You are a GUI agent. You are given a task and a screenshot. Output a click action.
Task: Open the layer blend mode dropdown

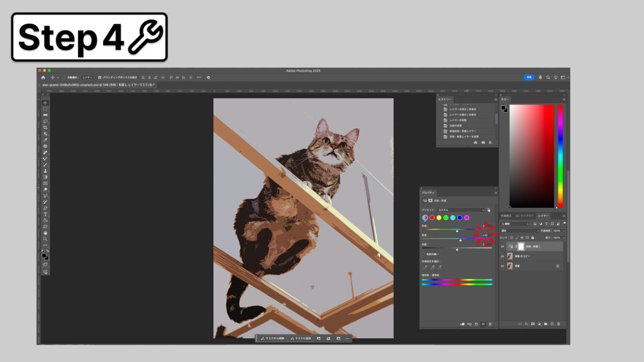pos(519,231)
